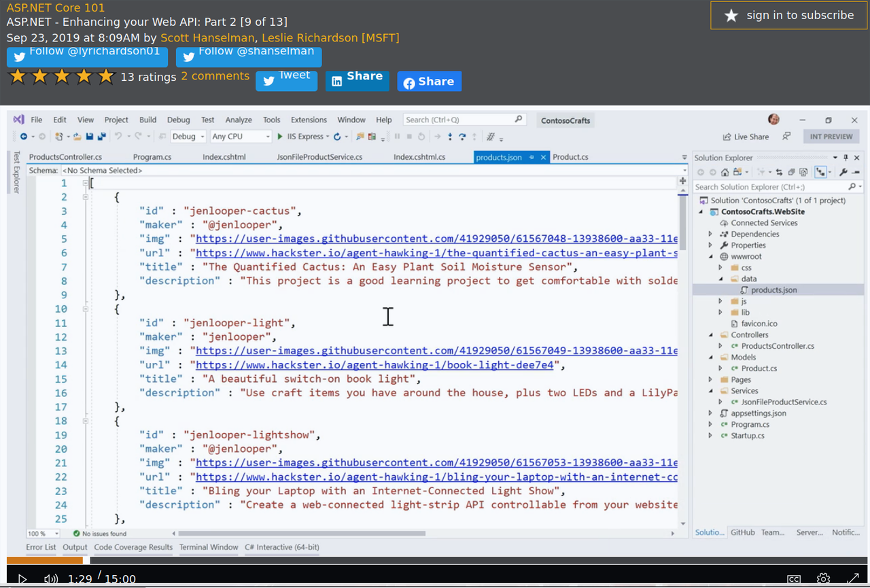Collapse the wwwroot folder

coord(711,256)
